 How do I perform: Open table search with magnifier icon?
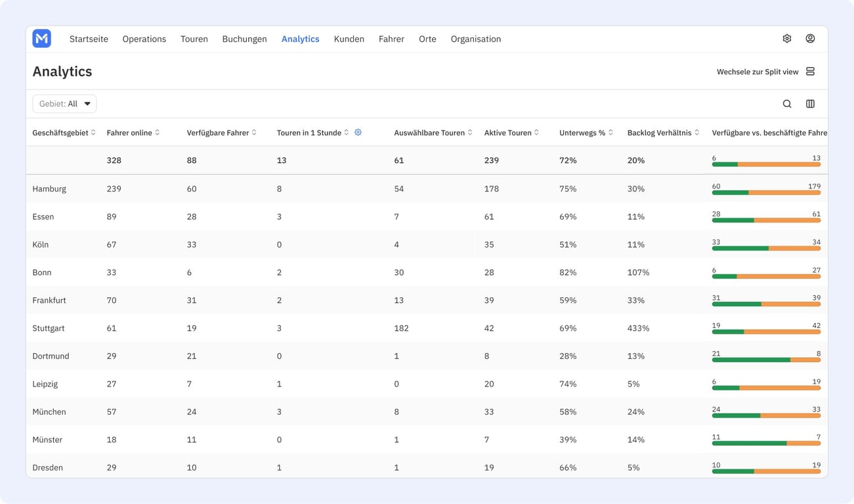tap(787, 104)
